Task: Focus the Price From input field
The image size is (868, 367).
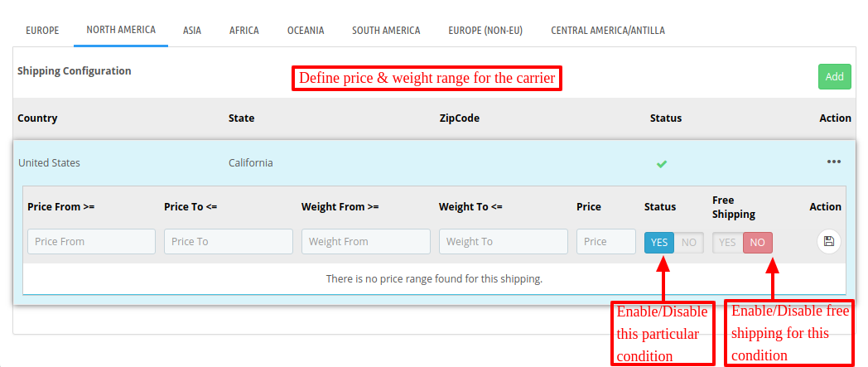Action: pyautogui.click(x=91, y=241)
